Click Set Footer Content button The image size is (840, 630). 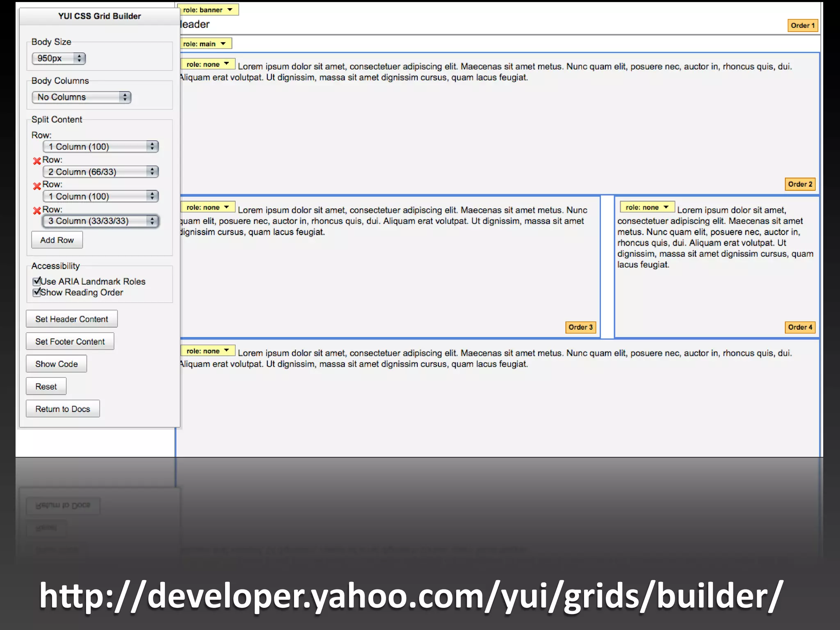tap(70, 341)
